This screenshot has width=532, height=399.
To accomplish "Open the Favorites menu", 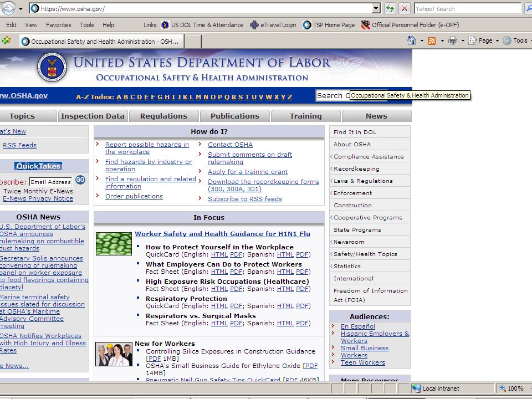I will 58,25.
